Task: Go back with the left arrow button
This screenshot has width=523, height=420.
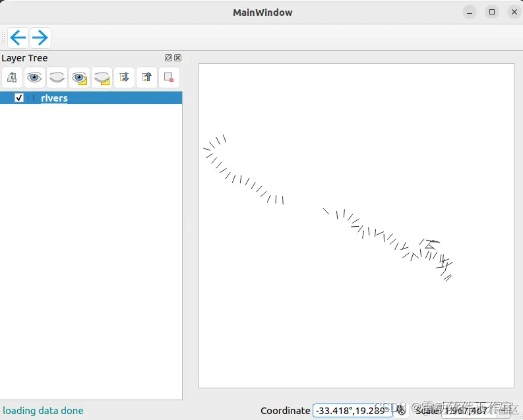Action: pyautogui.click(x=18, y=38)
